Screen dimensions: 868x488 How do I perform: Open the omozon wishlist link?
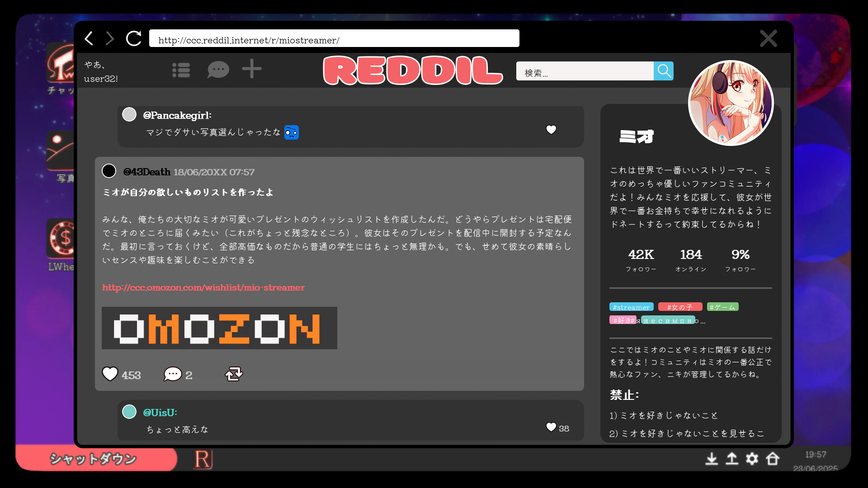[x=203, y=287]
